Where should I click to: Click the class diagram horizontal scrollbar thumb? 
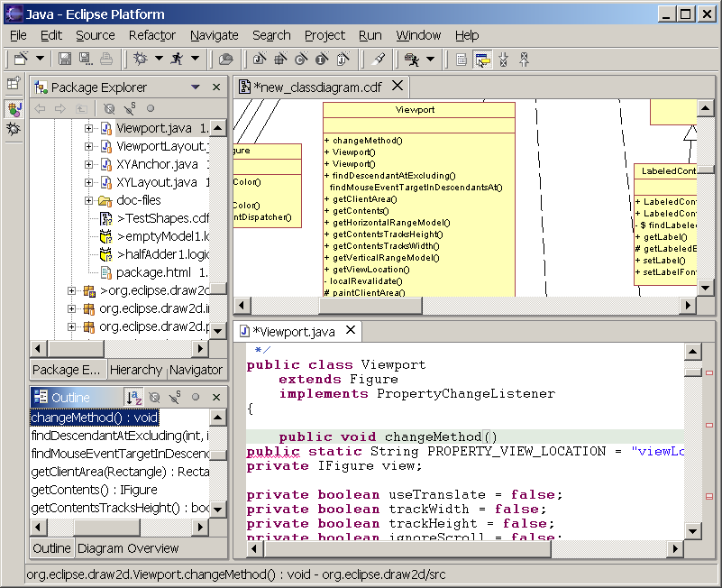[370, 305]
